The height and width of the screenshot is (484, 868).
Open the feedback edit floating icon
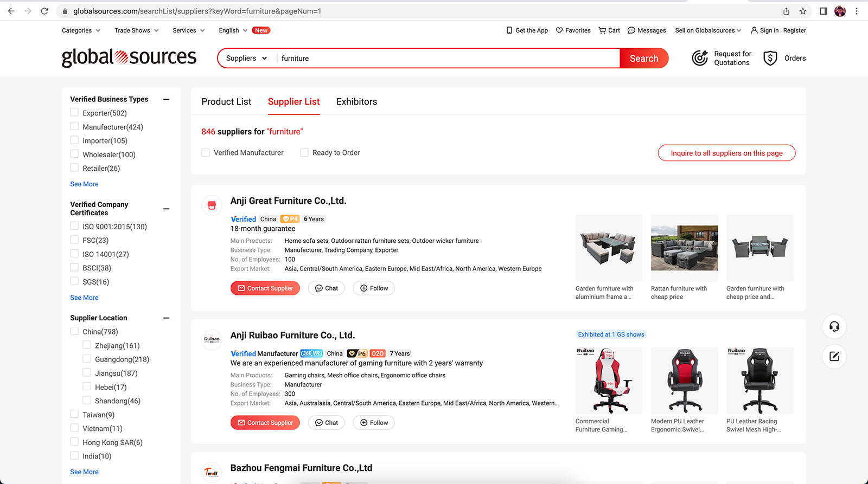(834, 356)
